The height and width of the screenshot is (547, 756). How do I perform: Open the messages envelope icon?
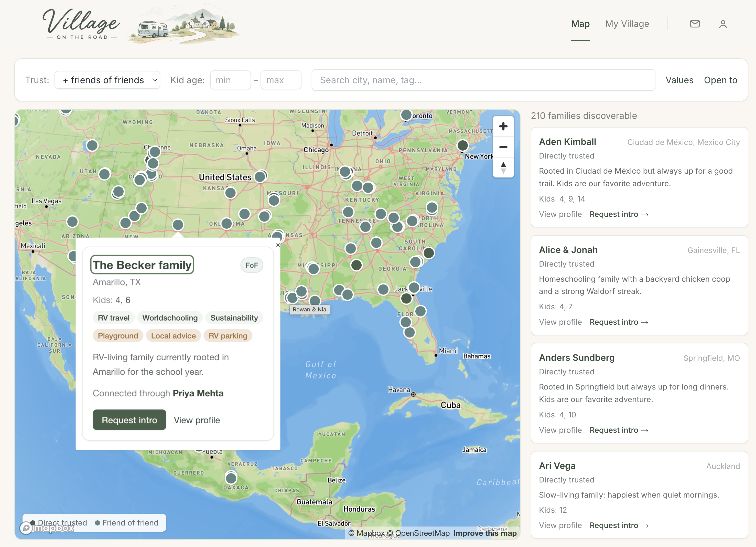pyautogui.click(x=695, y=24)
